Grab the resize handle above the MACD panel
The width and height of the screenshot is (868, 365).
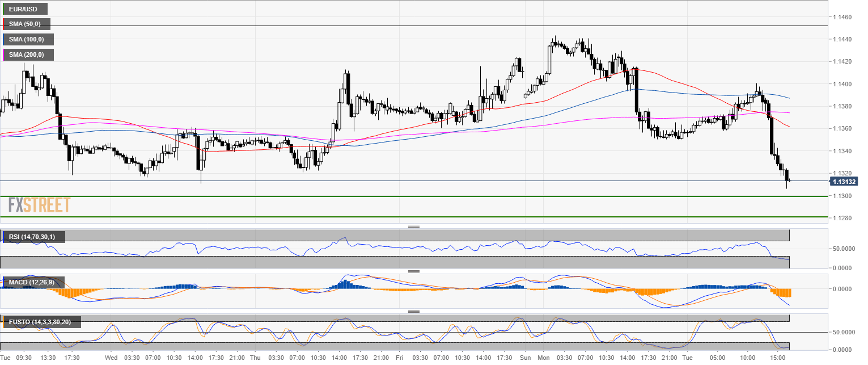414,271
